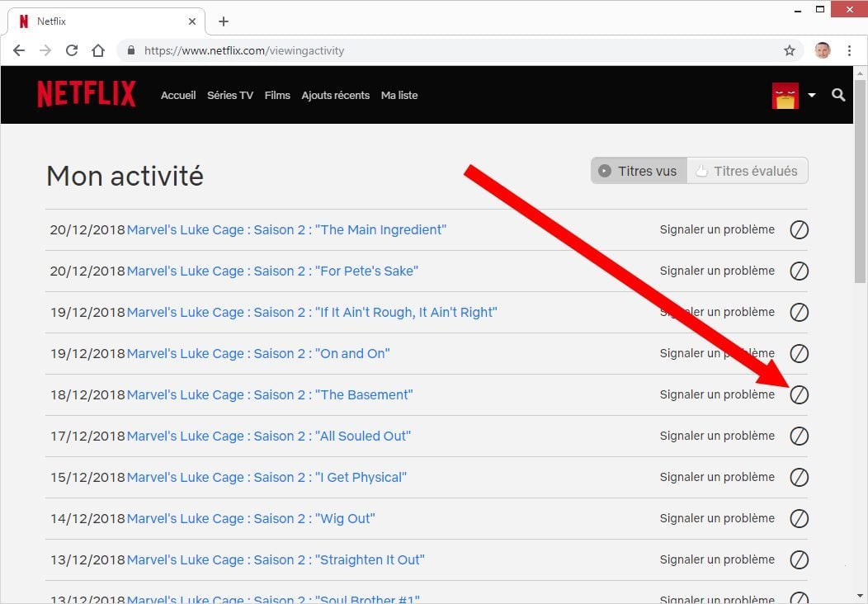868x604 pixels.
Task: Hide "I Get Physical" from viewing history
Action: 799,477
